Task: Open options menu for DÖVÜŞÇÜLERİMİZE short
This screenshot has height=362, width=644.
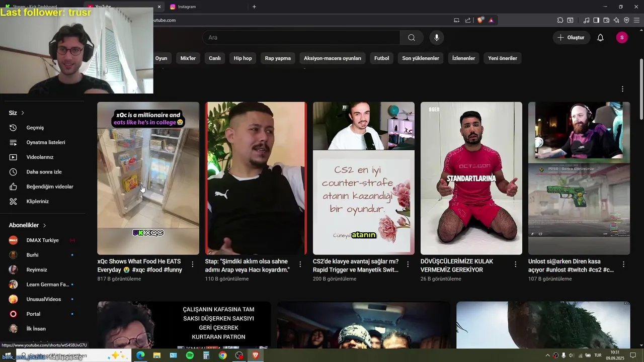Action: (516, 264)
